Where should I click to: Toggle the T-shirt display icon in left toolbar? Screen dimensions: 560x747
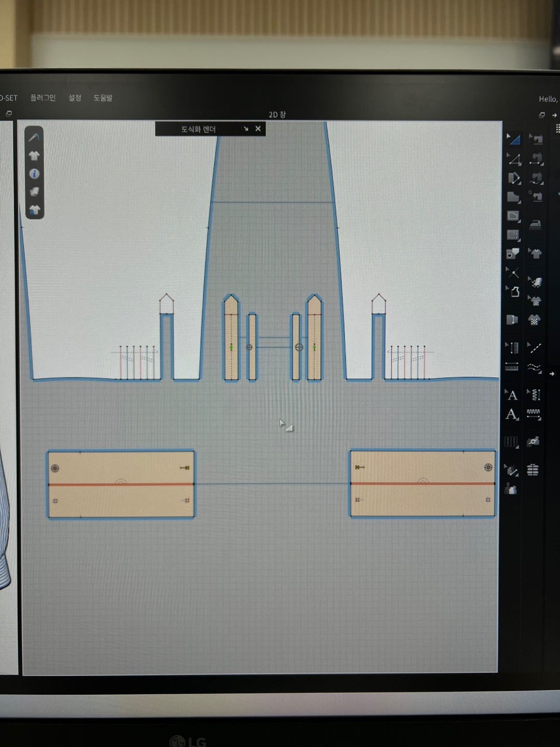(x=34, y=156)
